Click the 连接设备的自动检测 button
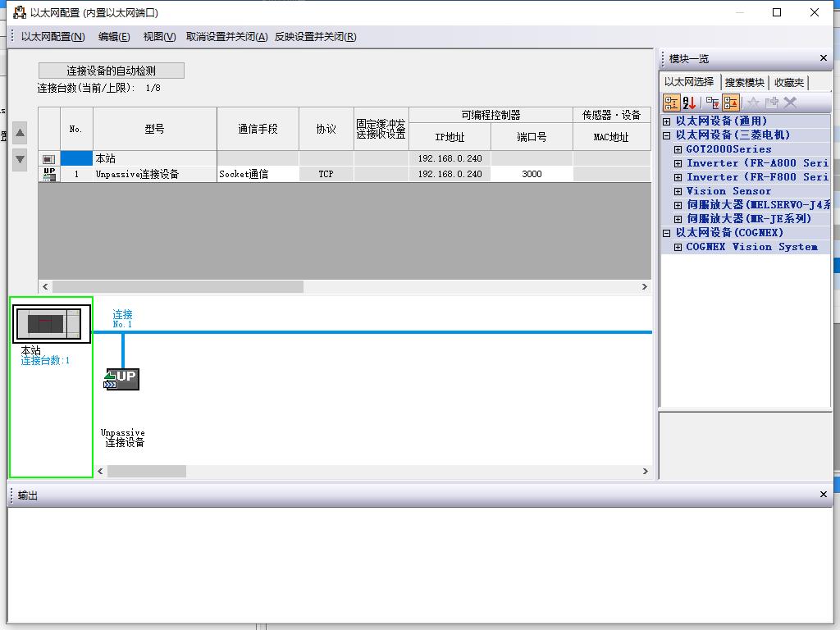The image size is (840, 630). click(111, 71)
